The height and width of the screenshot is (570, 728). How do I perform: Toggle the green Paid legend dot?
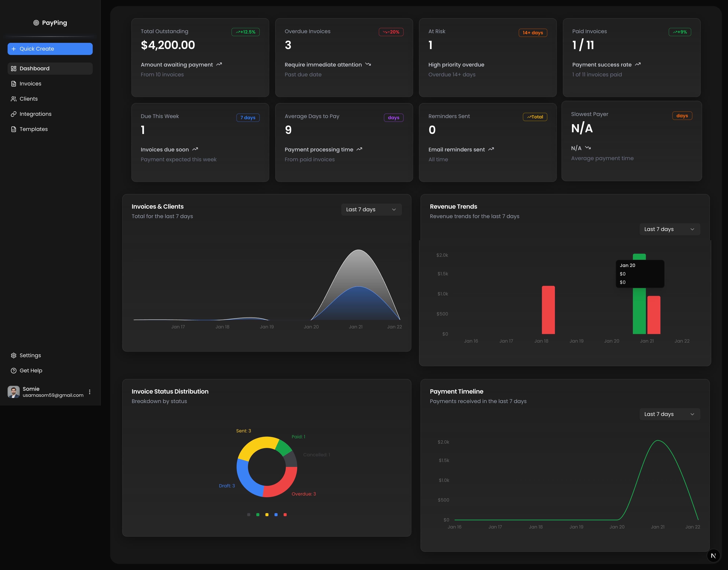pos(258,514)
